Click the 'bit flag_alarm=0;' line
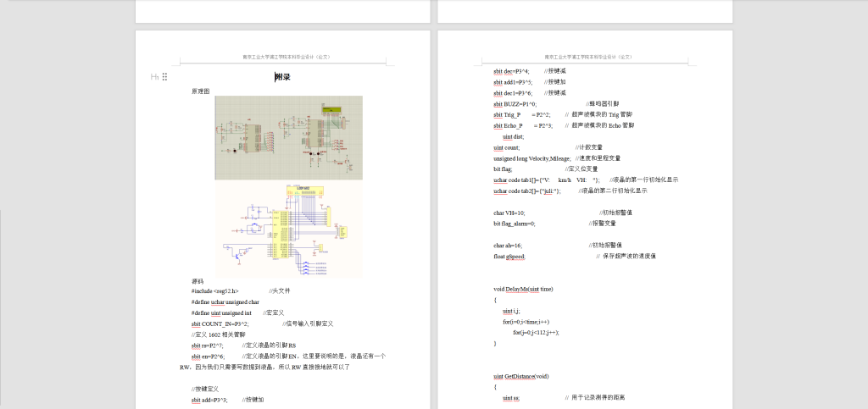 click(515, 224)
